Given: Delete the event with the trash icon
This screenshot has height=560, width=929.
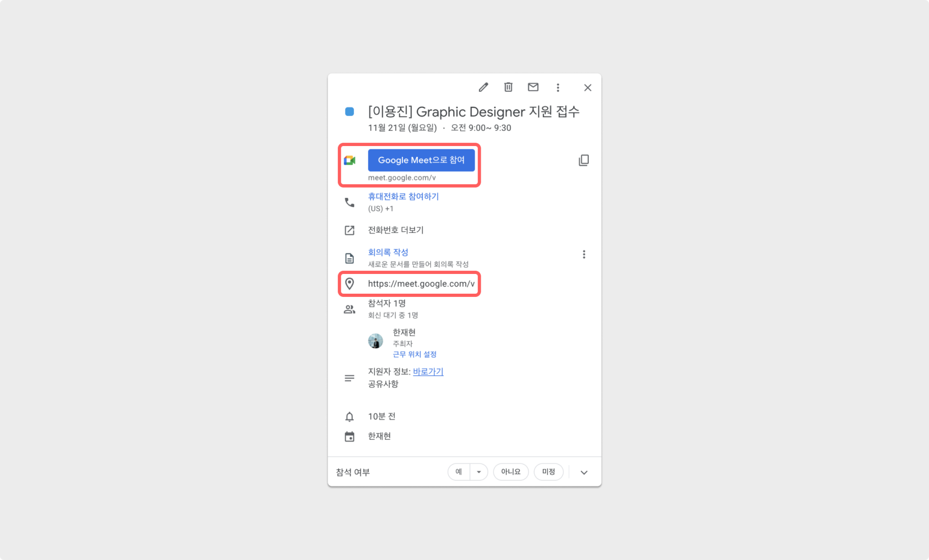Looking at the screenshot, I should point(509,87).
